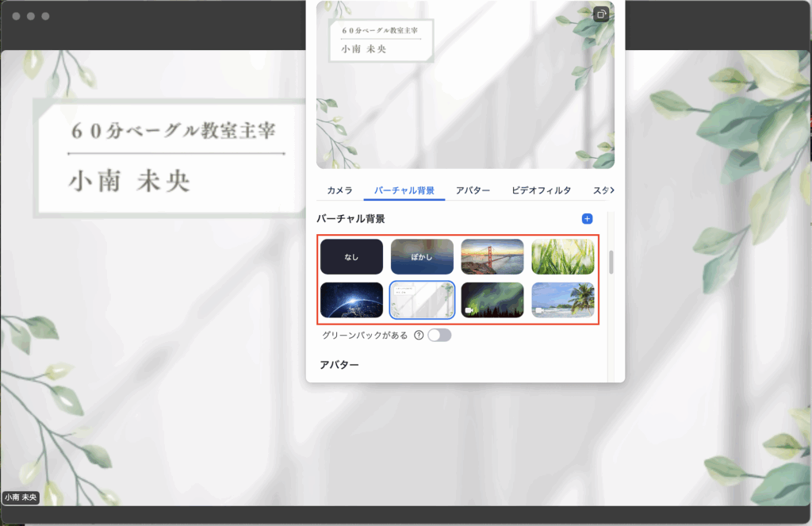Toggle the グリーンバックがある switch
Viewport: 812px width, 526px height.
(x=439, y=336)
